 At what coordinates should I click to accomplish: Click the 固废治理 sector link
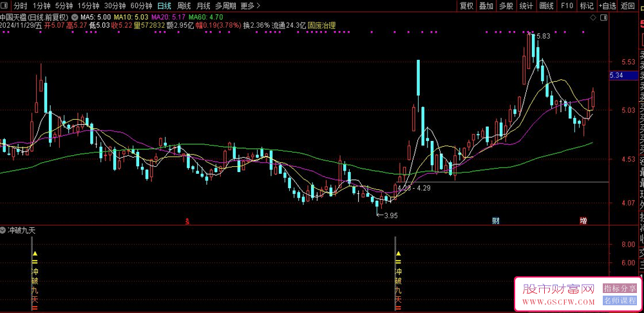coord(321,26)
